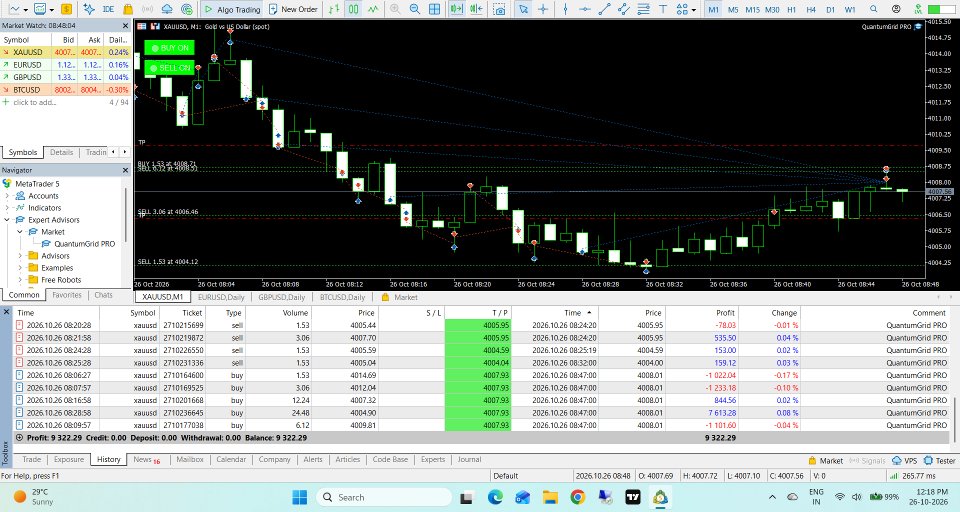Collapse the Market subfolder in Navigator
960x512 pixels.
(20, 232)
